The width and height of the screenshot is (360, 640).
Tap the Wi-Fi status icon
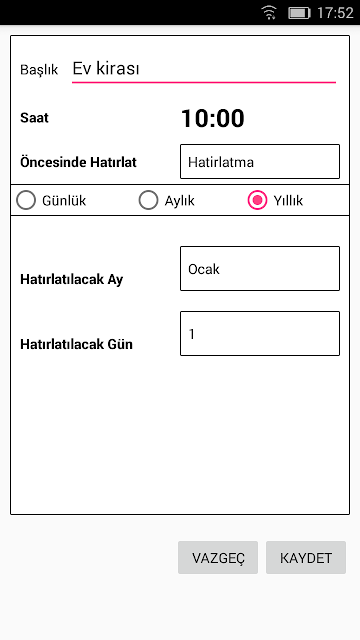269,13
